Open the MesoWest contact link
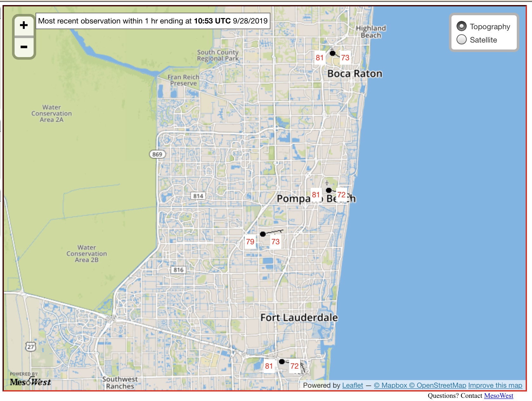532x401 pixels. pos(498,396)
